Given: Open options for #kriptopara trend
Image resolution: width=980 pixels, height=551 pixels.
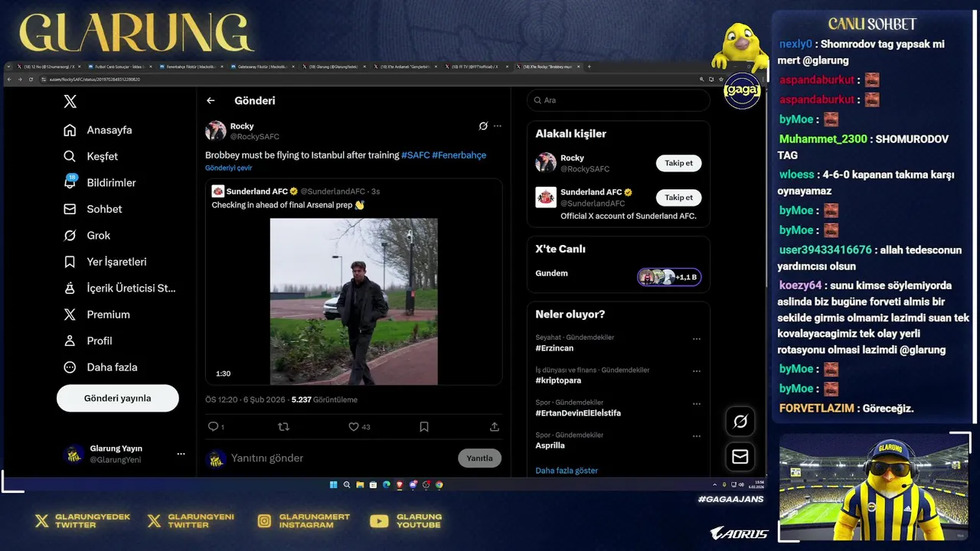Looking at the screenshot, I should coord(697,371).
